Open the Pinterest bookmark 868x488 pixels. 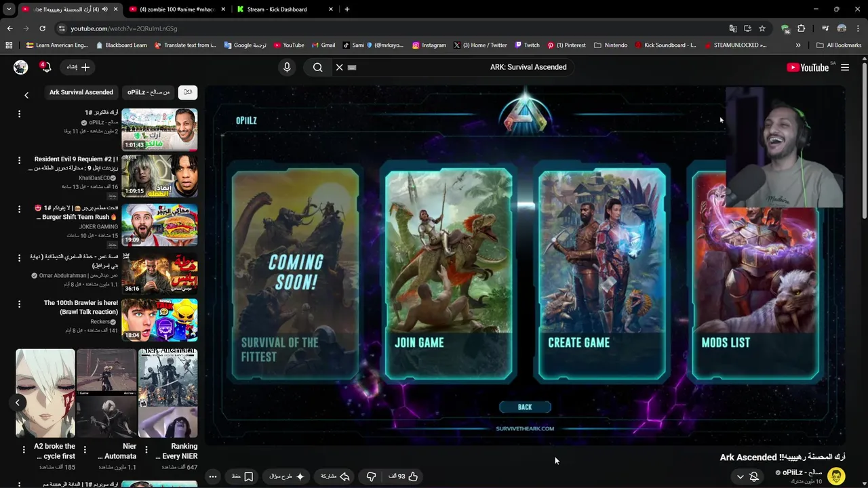[x=566, y=45]
